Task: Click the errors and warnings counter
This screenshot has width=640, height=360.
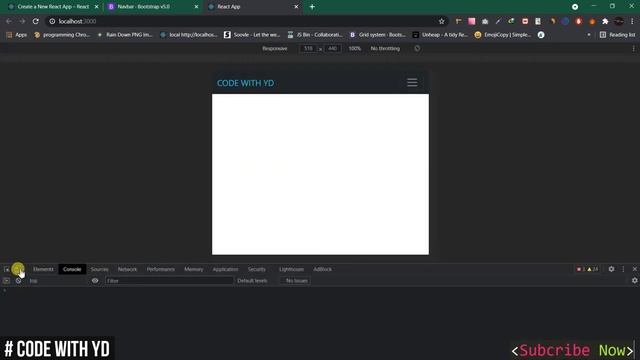Action: (x=588, y=269)
